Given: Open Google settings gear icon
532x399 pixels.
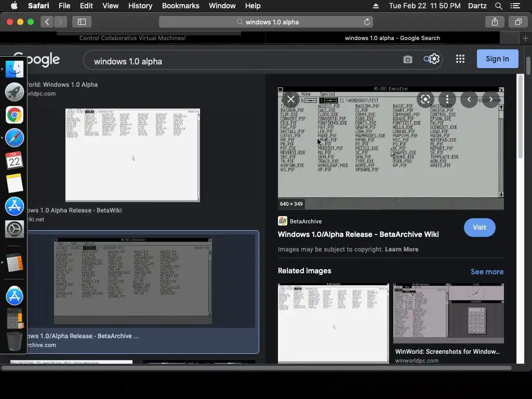Looking at the screenshot, I should 434,59.
